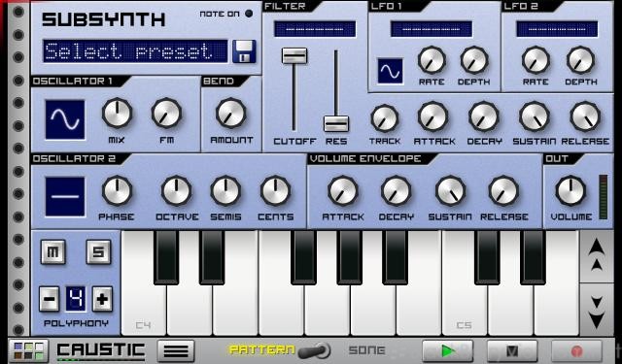
Task: Open the machine rack grid icon
Action: click(28, 351)
